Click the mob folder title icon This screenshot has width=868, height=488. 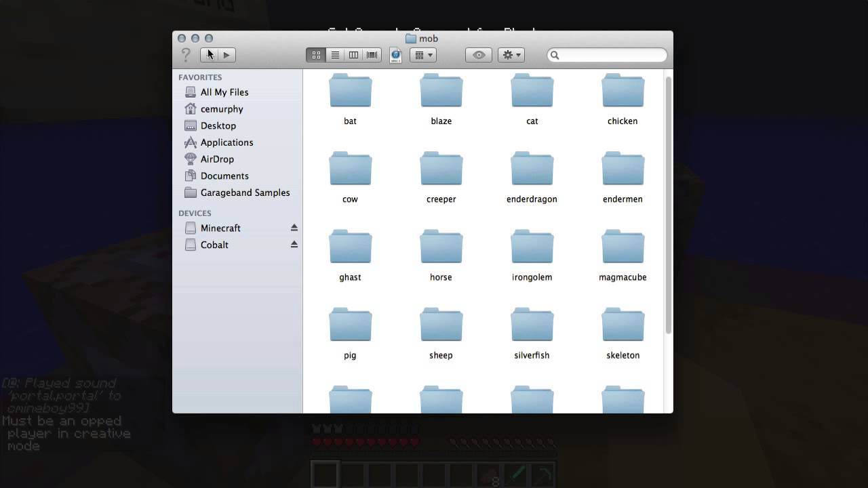pos(411,39)
